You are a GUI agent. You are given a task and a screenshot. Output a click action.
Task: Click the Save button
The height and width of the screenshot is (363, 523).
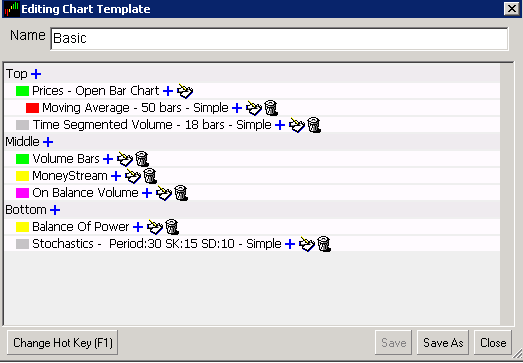[x=394, y=343]
